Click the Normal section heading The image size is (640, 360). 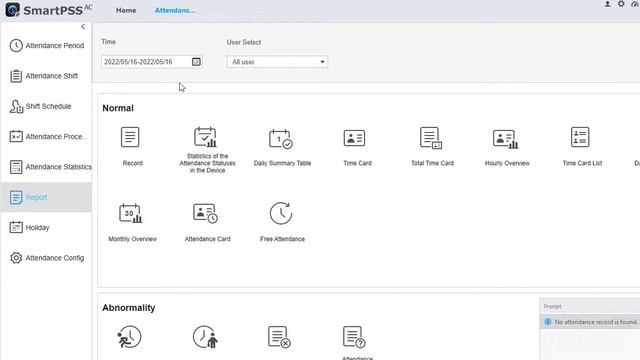point(118,108)
